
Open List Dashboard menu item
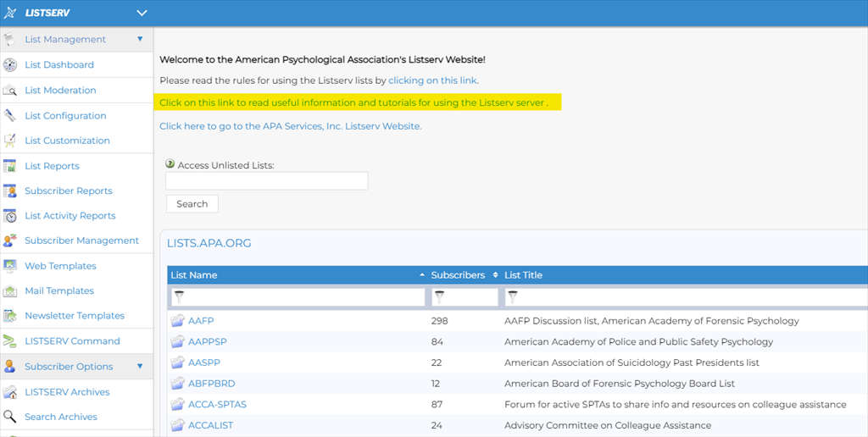pyautogui.click(x=59, y=64)
